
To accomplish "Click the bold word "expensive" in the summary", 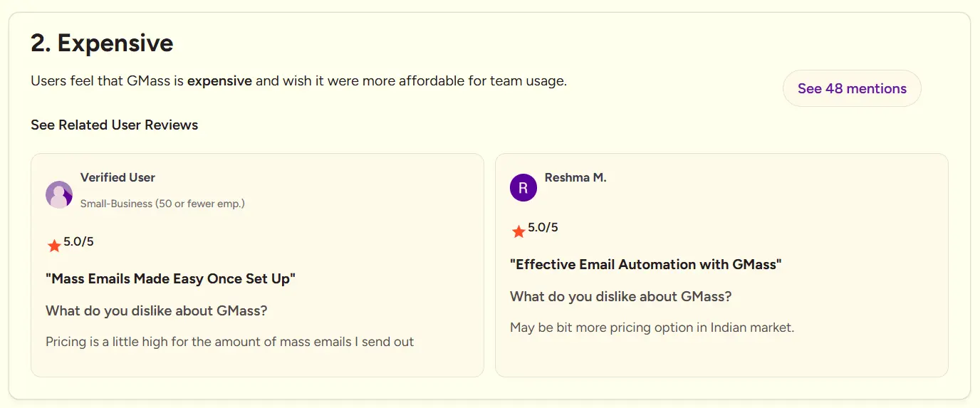I will click(219, 80).
